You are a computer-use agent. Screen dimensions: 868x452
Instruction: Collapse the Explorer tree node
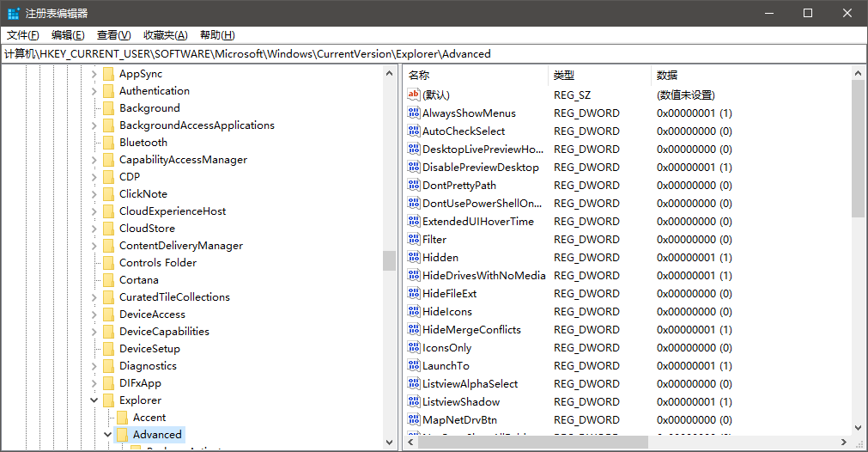click(x=94, y=400)
